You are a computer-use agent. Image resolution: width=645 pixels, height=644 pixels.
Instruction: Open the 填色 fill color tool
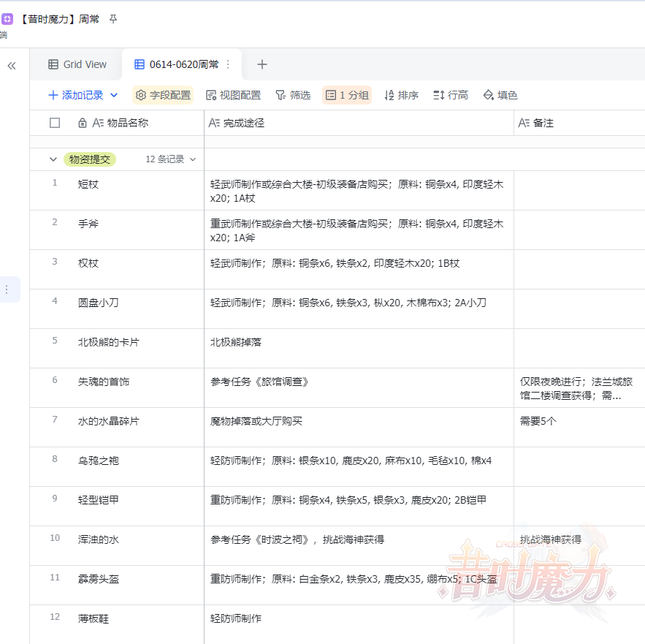(x=500, y=95)
